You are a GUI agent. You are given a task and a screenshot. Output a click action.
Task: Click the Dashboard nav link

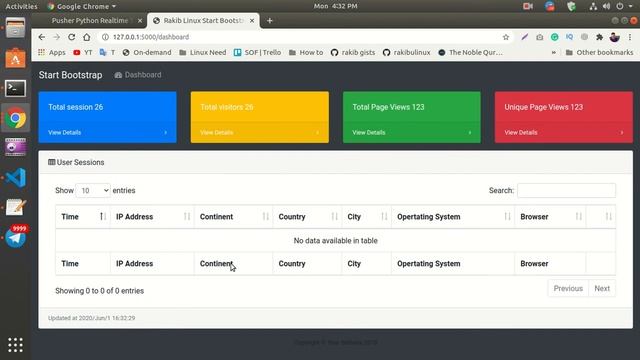[x=138, y=75]
